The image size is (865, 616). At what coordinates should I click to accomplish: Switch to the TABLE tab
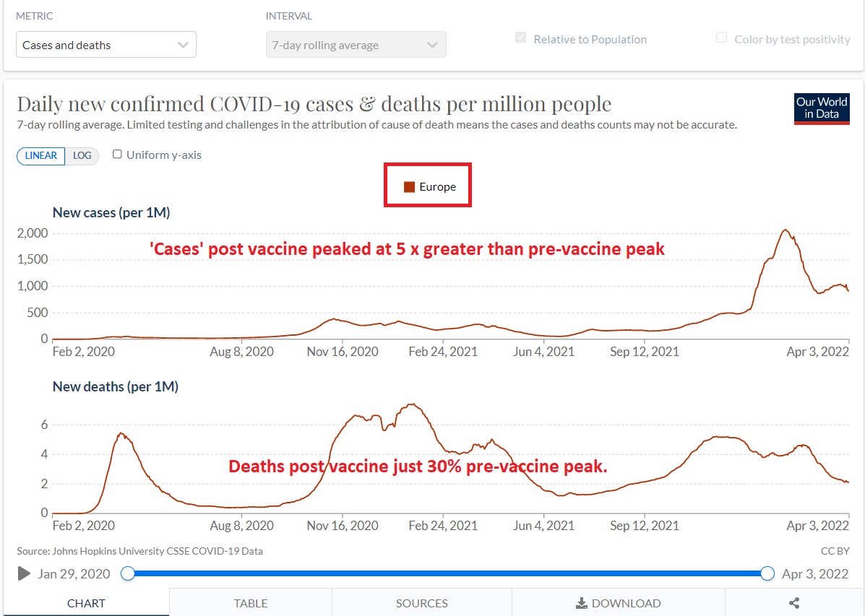pyautogui.click(x=251, y=603)
